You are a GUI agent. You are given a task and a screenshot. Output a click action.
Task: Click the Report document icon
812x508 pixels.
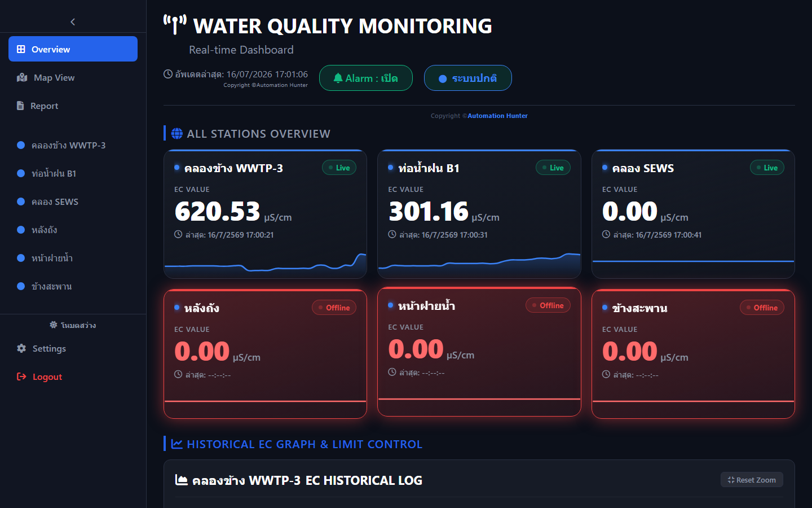pos(20,106)
